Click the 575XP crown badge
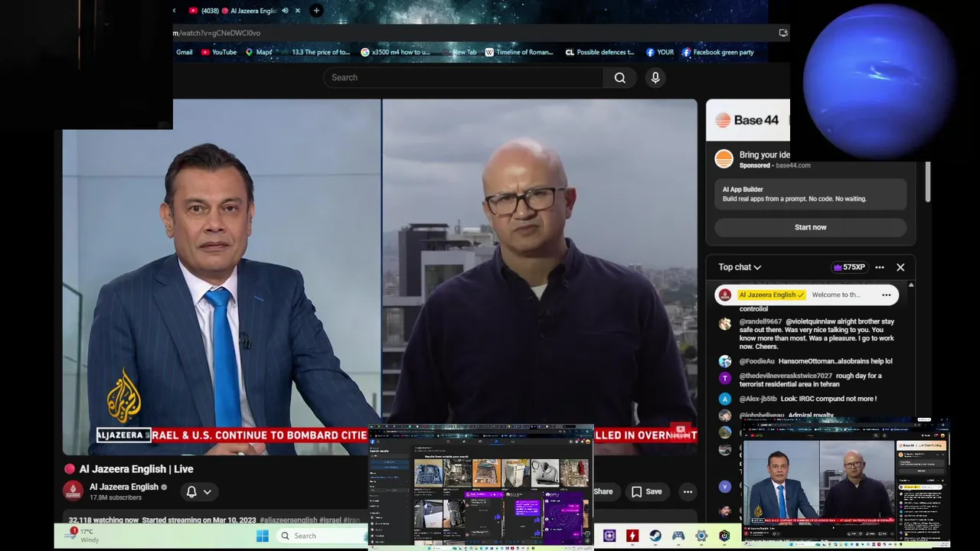 click(x=849, y=267)
